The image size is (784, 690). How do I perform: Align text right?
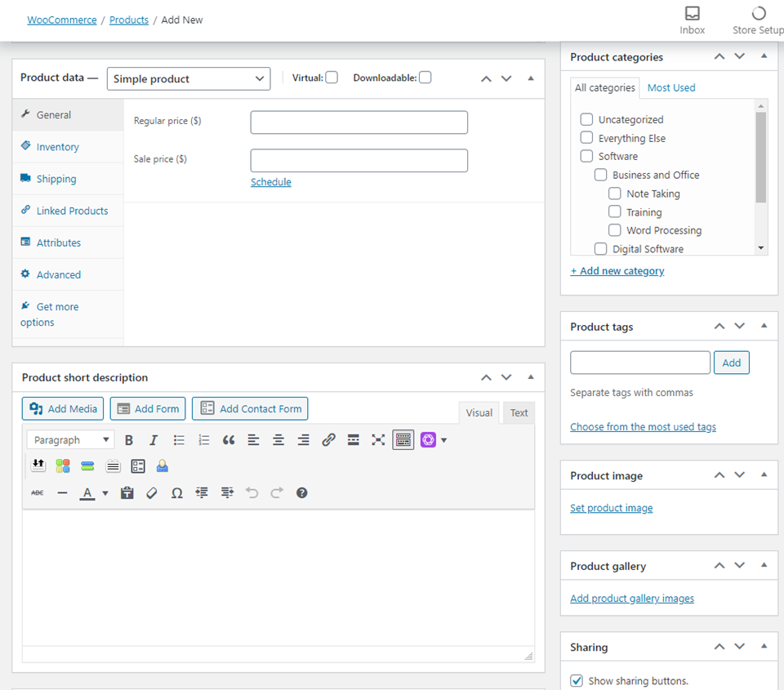304,440
